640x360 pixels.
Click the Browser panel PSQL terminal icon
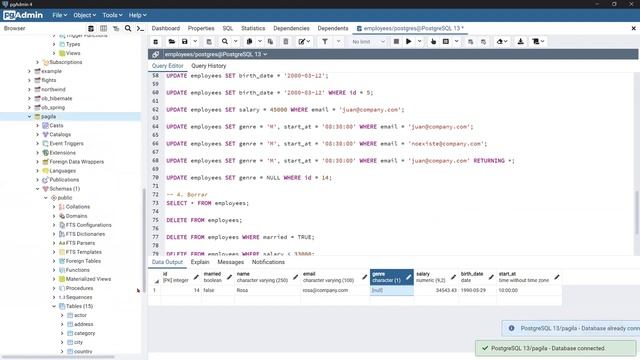tap(140, 29)
